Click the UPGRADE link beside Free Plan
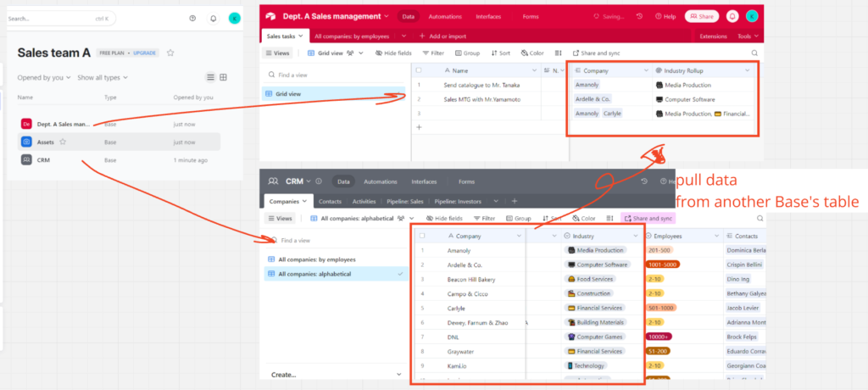 [146, 53]
